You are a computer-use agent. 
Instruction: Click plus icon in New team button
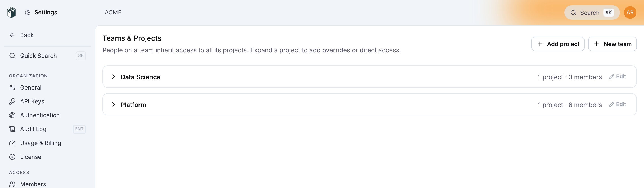tap(597, 44)
